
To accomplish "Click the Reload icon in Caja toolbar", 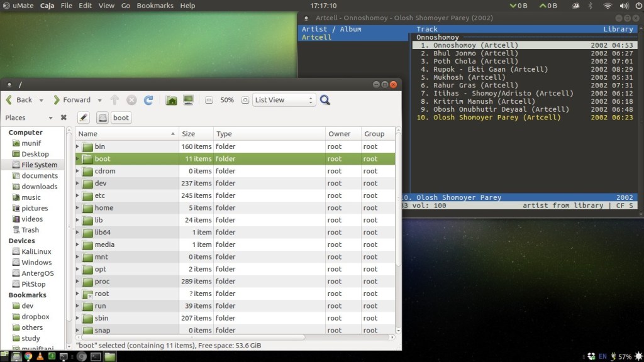I will [148, 100].
